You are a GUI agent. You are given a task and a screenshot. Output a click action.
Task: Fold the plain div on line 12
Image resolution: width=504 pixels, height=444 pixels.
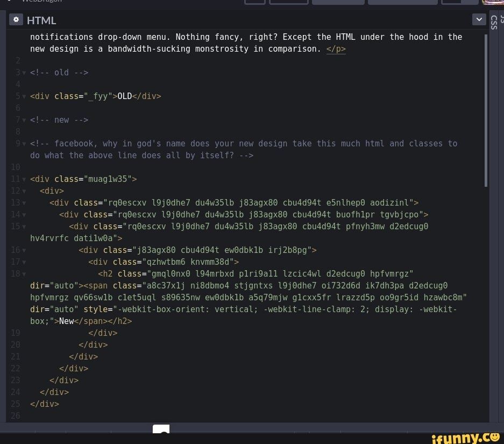[x=24, y=191]
